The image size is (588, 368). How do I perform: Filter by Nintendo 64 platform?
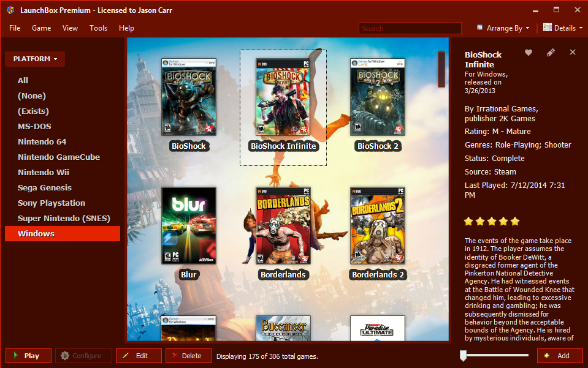tap(42, 142)
